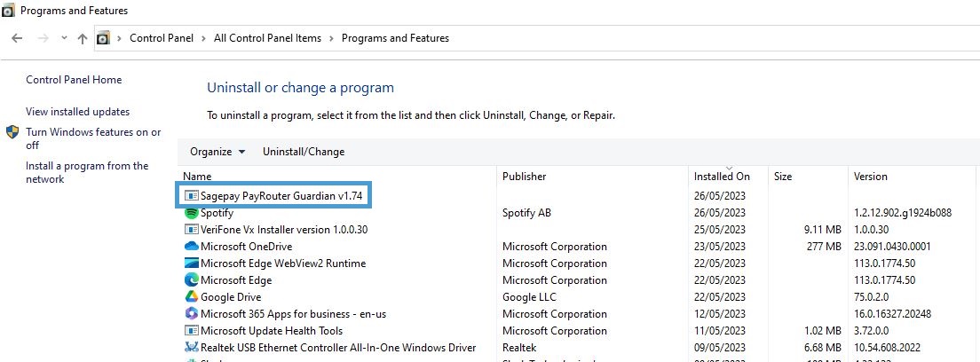Select the Microsoft OneDrive entry name

246,247
